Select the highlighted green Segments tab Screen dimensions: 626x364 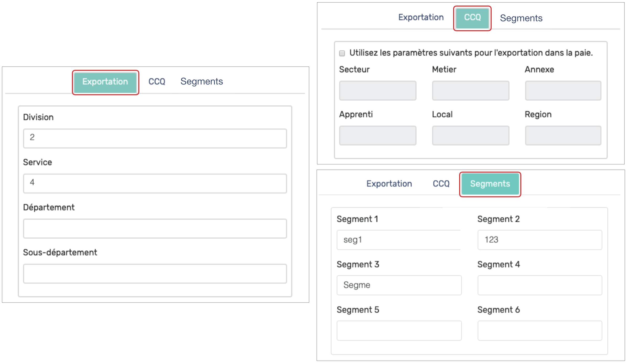490,184
